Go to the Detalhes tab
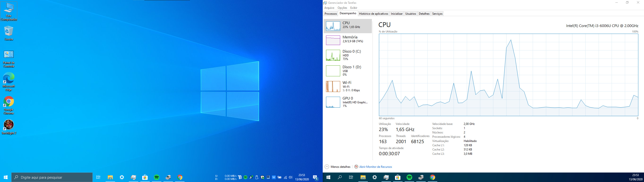The image size is (644, 182). [x=424, y=14]
